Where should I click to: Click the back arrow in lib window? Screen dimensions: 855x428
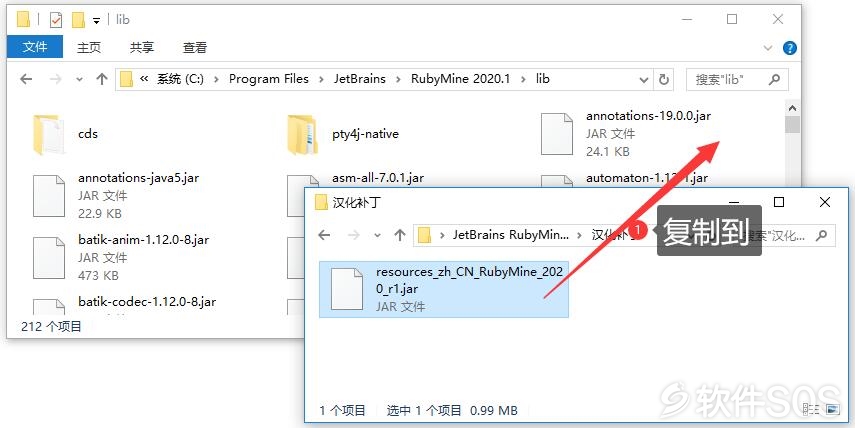coord(26,80)
